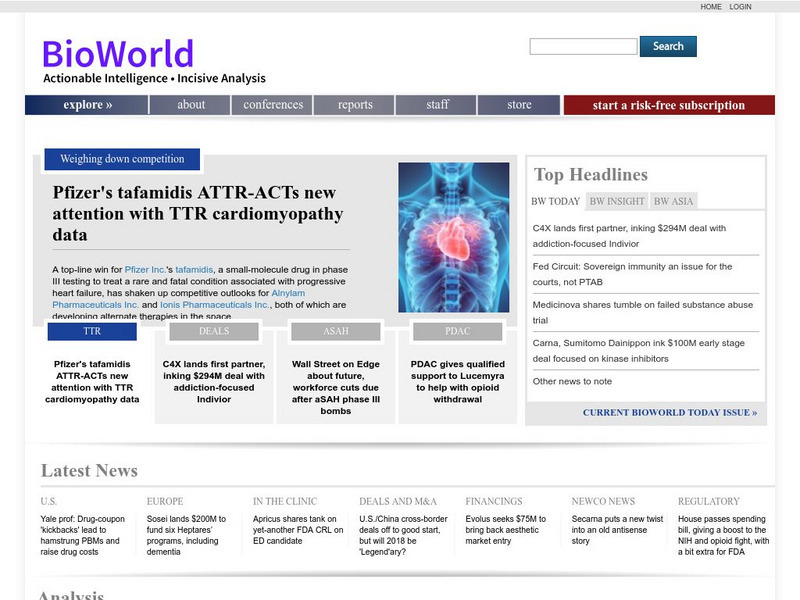The height and width of the screenshot is (600, 800).
Task: Click the search text input field
Action: tap(581, 46)
